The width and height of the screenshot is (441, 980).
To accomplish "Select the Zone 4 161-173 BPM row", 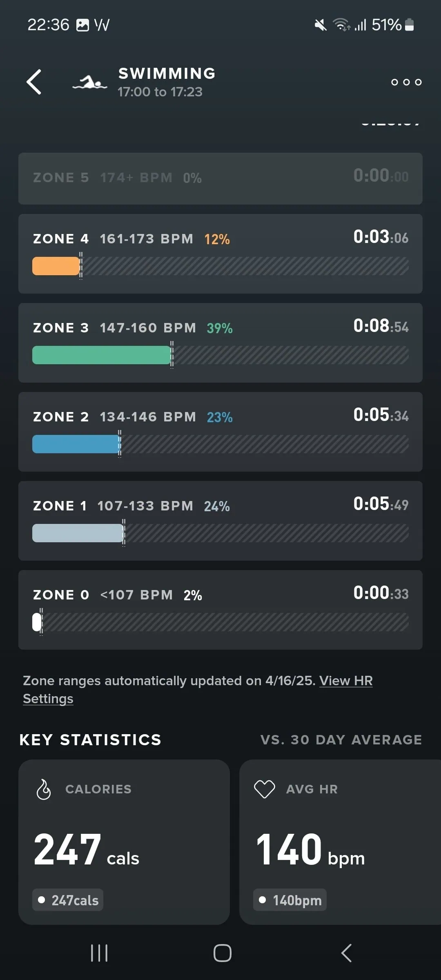I will pos(220,254).
